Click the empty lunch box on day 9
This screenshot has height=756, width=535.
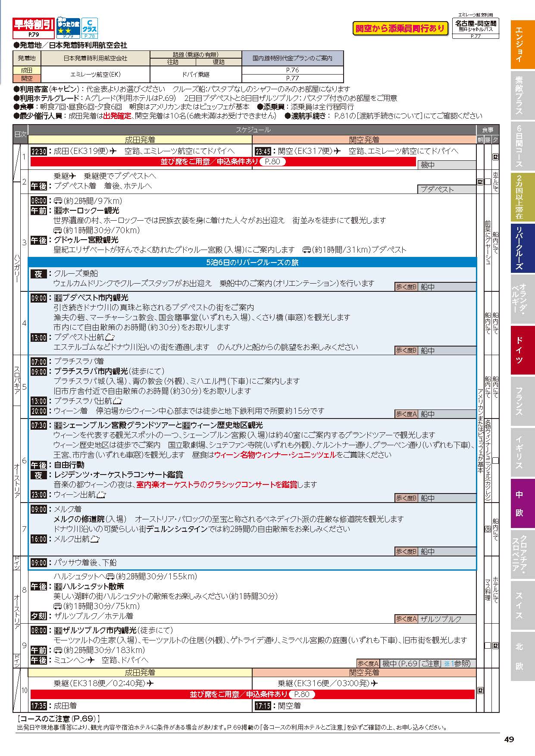(488, 645)
